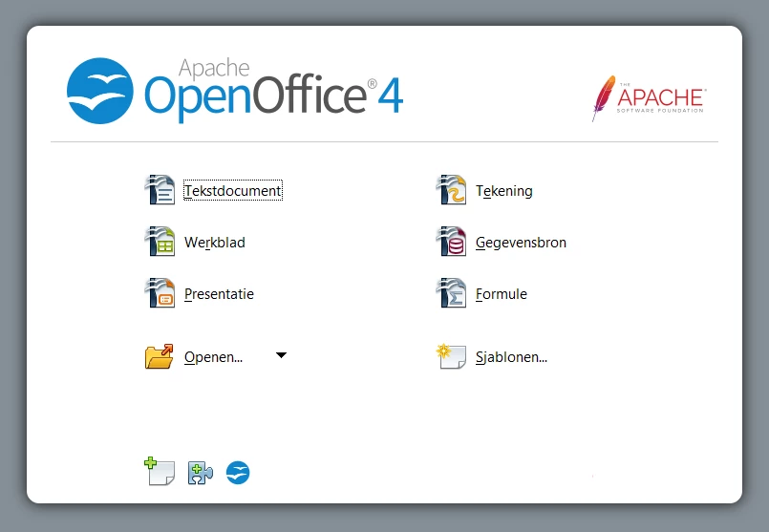Screen dimensions: 769x532
Task: Open the Apache Software Foundation logo
Action: point(649,98)
